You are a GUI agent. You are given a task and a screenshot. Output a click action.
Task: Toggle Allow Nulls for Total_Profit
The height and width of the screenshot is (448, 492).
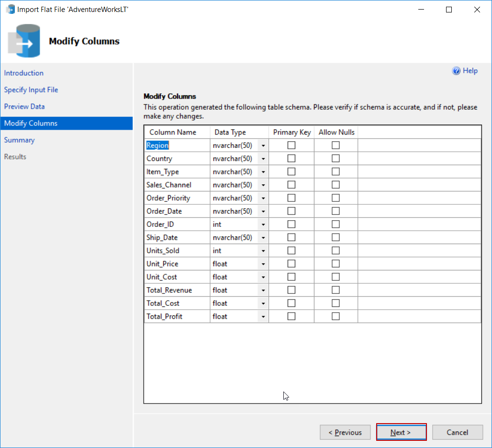[x=335, y=316]
